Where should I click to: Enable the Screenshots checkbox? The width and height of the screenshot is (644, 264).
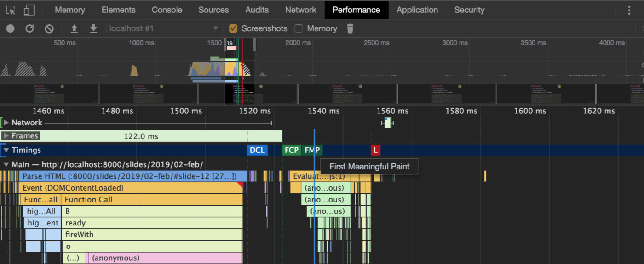233,28
